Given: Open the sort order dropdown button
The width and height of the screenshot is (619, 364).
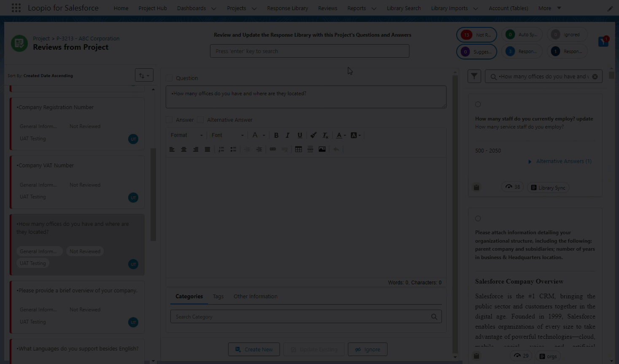Looking at the screenshot, I should click(144, 75).
